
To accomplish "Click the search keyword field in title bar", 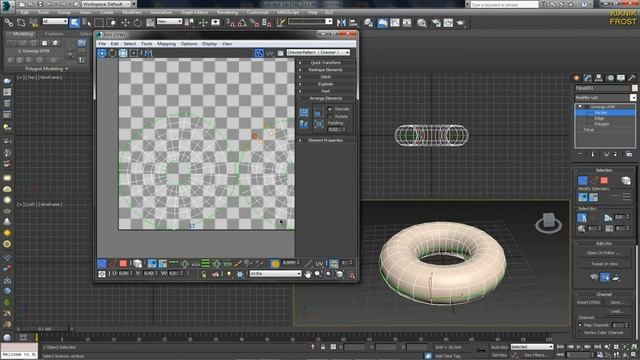I will coord(504,4).
